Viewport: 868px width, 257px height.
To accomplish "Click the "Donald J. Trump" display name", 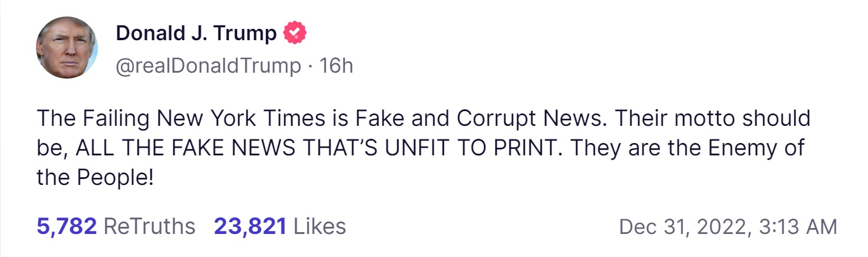I will pyautogui.click(x=196, y=33).
